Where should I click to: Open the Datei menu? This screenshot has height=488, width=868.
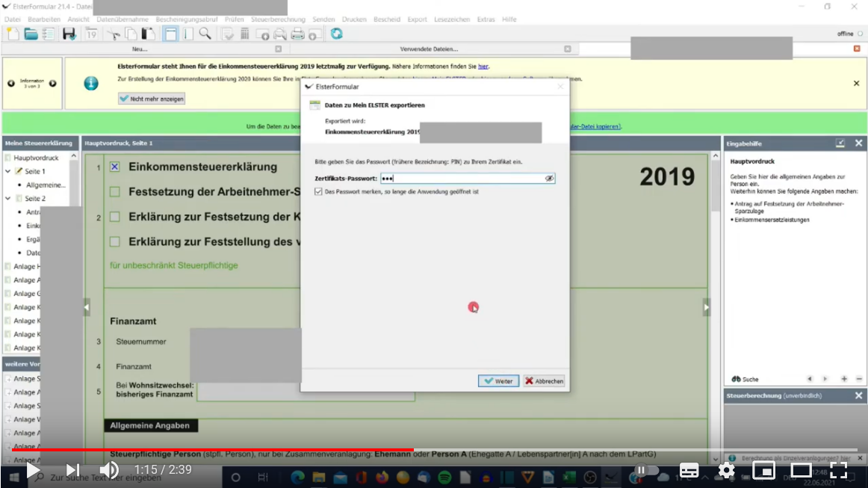[12, 19]
